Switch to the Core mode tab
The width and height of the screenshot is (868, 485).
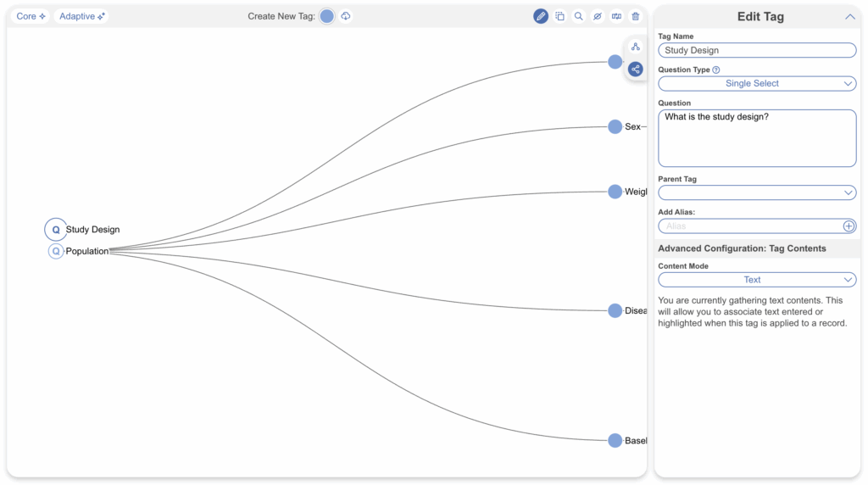31,16
